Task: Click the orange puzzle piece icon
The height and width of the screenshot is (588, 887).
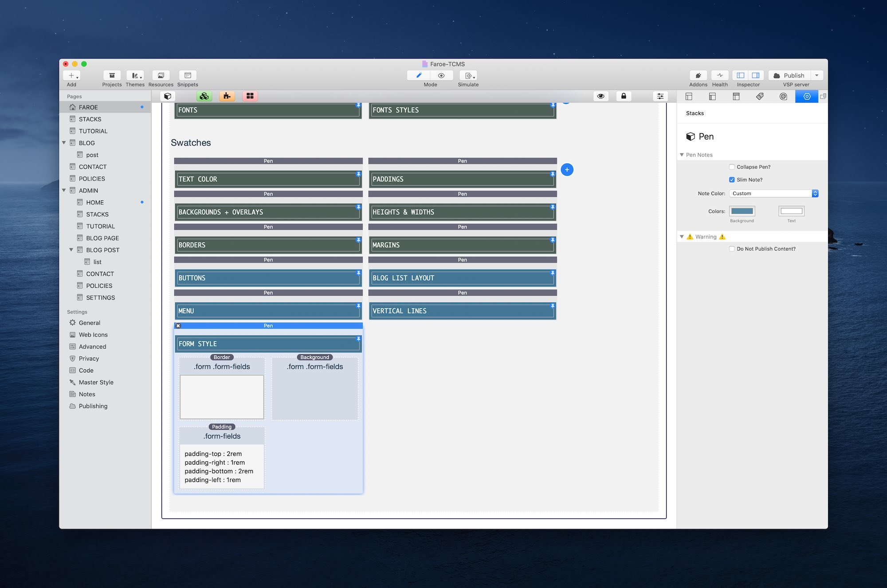Action: point(227,96)
